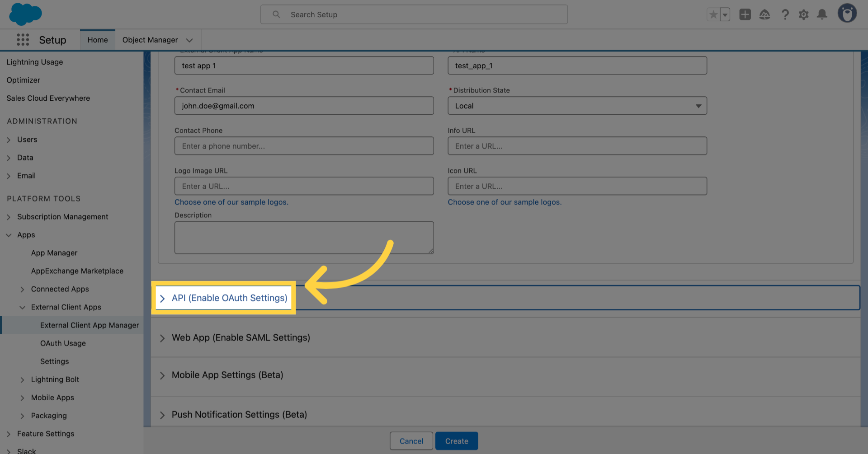
Task: Click the Create button
Action: tap(457, 441)
